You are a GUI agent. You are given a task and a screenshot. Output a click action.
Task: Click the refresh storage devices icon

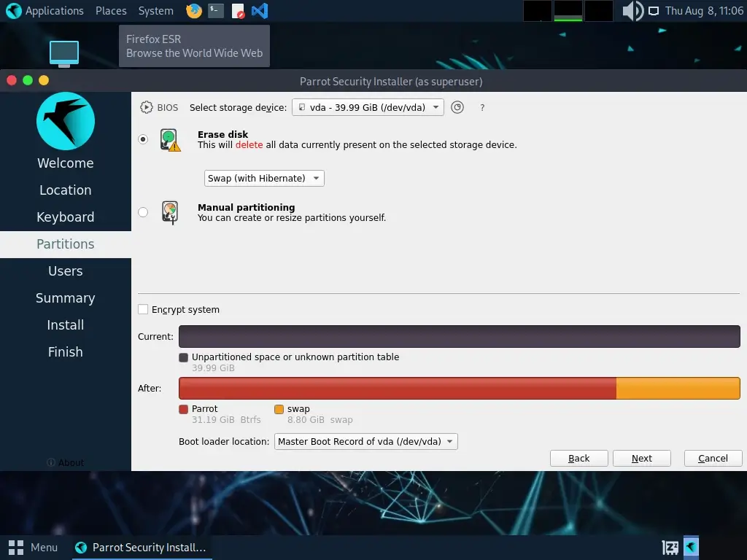457,107
